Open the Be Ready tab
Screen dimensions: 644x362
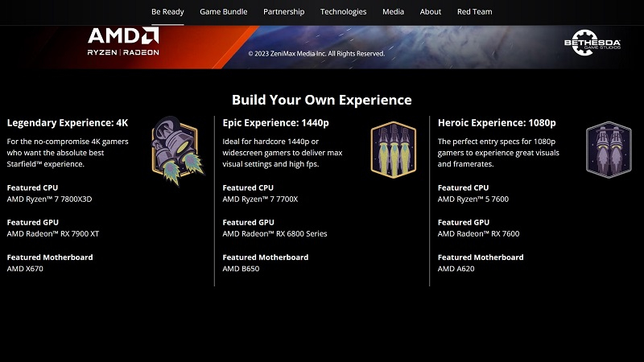pyautogui.click(x=167, y=12)
